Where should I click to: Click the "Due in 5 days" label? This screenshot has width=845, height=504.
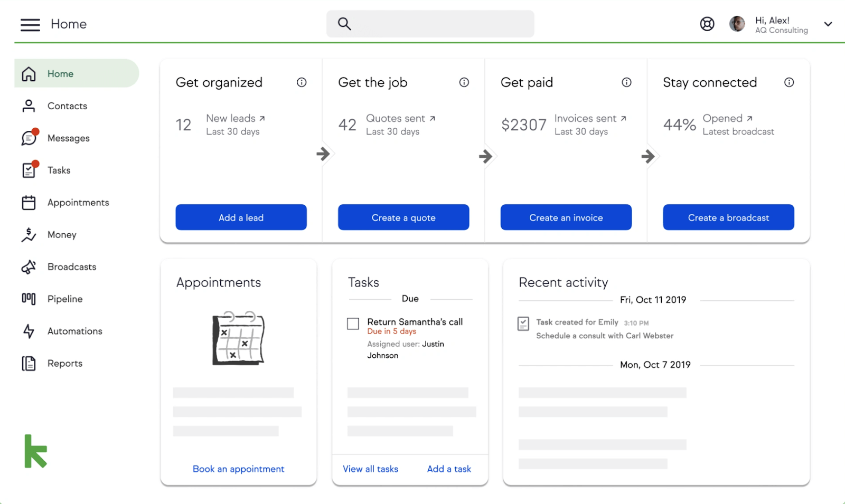[x=392, y=331]
